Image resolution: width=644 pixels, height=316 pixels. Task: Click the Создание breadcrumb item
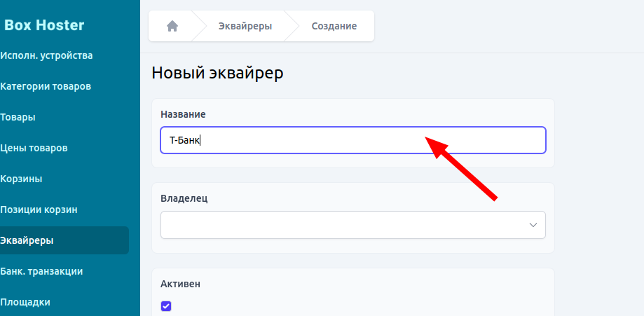coord(334,26)
